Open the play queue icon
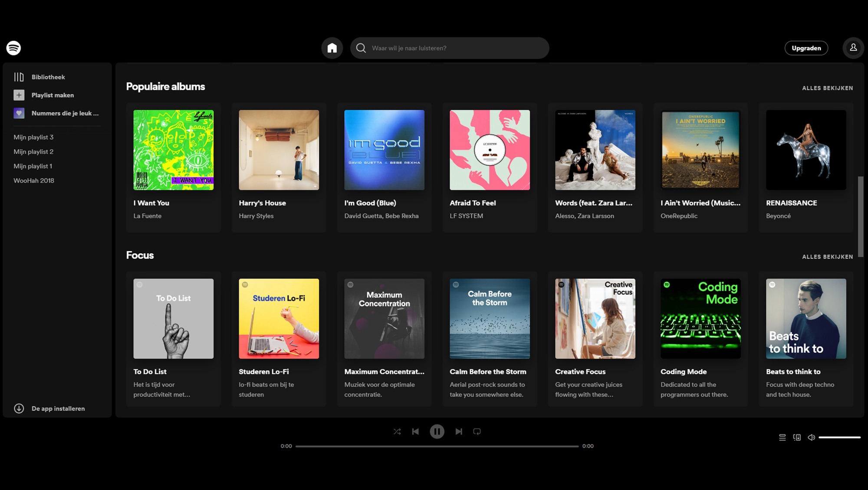 coord(782,438)
